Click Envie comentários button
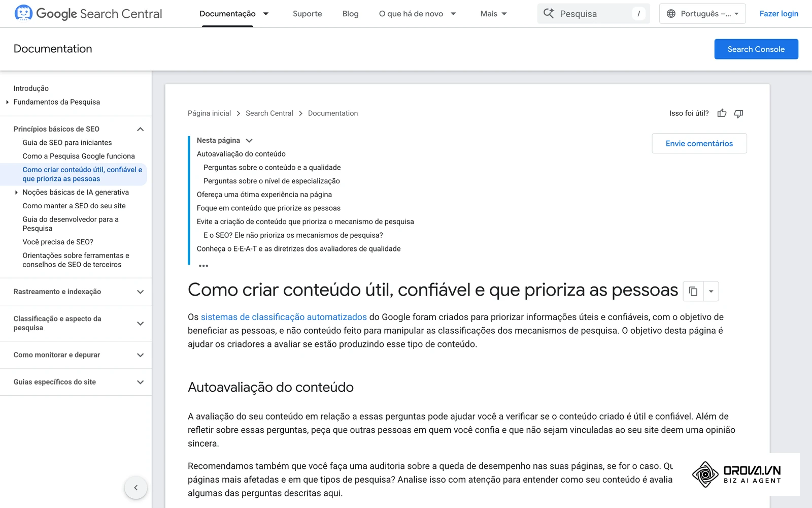Screen dimensions: 812x508 coord(699,143)
